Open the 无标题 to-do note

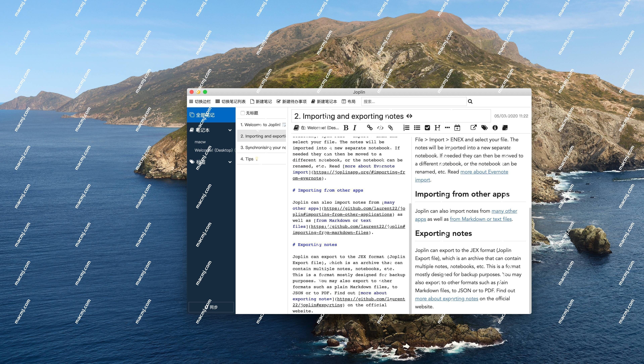click(x=261, y=113)
